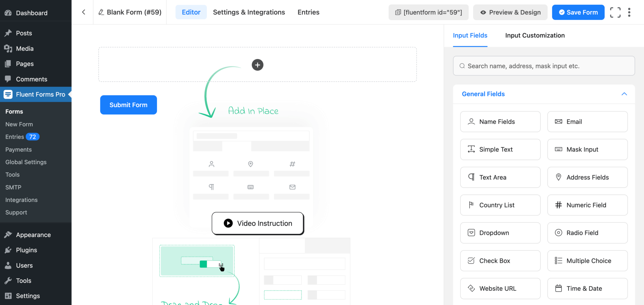Open the Input Customization tab
The height and width of the screenshot is (305, 644).
tap(535, 35)
